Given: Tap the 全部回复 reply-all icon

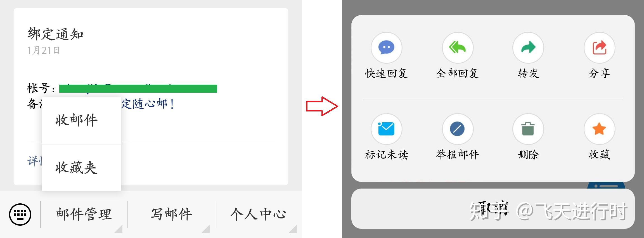Looking at the screenshot, I should [x=458, y=48].
